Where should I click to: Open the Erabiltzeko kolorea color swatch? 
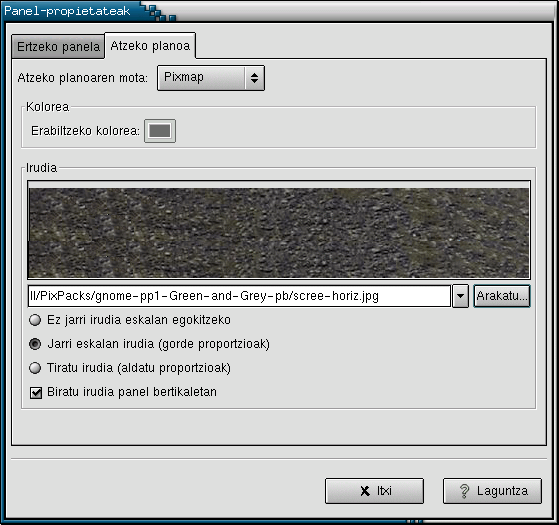pos(160,131)
